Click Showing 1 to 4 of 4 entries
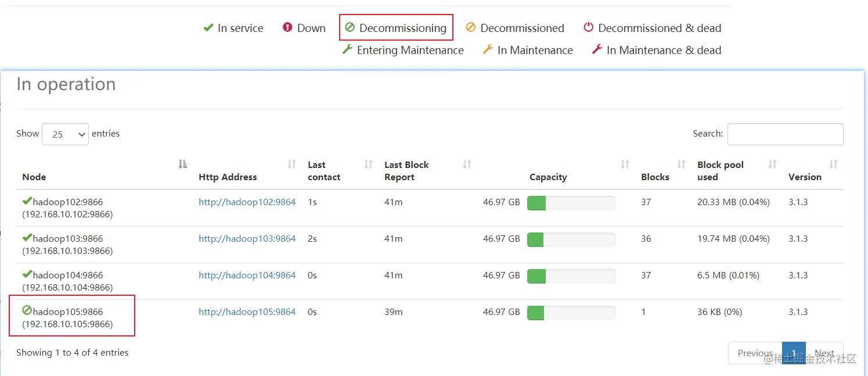The width and height of the screenshot is (868, 376). click(73, 353)
